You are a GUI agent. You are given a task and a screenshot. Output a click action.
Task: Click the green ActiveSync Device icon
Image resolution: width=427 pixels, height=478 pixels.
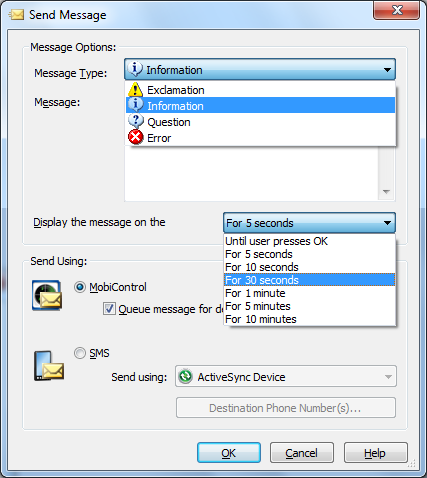pyautogui.click(x=185, y=376)
